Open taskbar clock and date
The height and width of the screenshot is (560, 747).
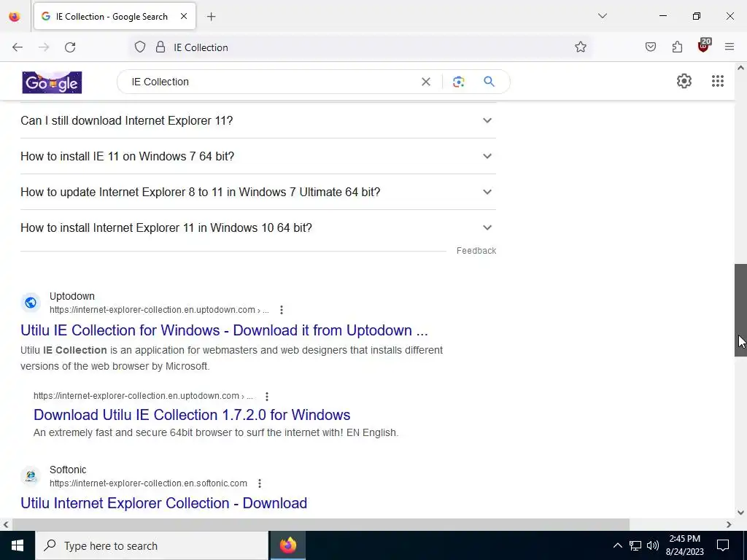click(x=684, y=545)
